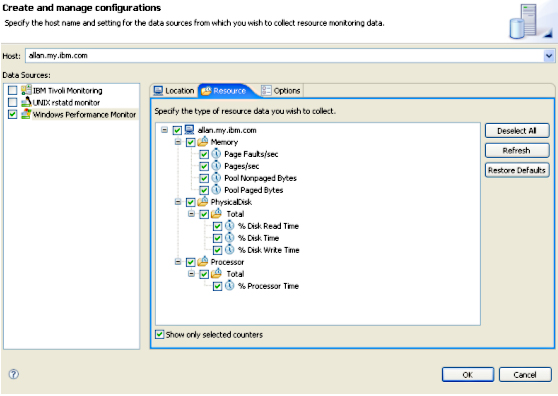This screenshot has width=558, height=396.
Task: Click the Pool Paged Bytes counter icon
Action: pos(216,190)
